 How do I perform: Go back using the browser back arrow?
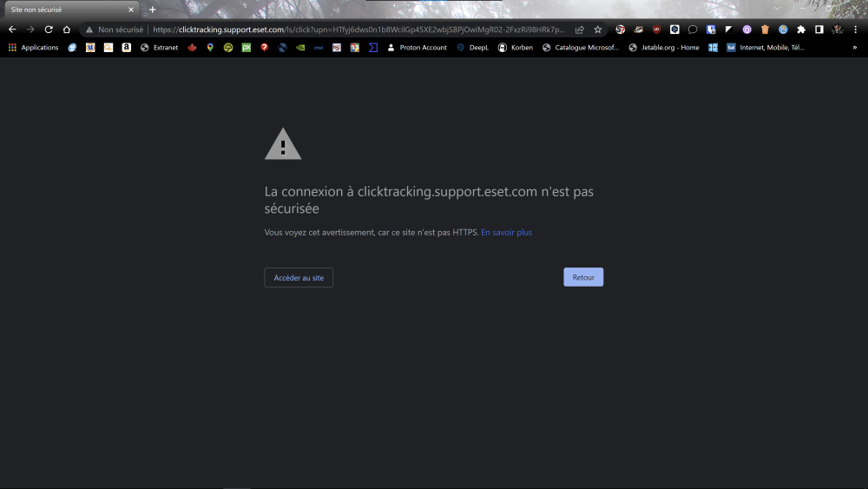pos(12,30)
